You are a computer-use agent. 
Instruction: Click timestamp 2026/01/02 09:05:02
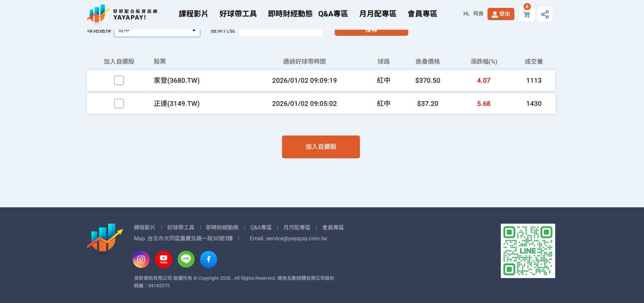click(x=304, y=104)
